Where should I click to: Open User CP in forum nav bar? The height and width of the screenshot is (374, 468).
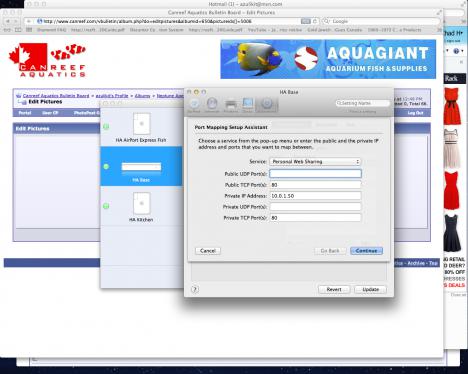pos(50,113)
